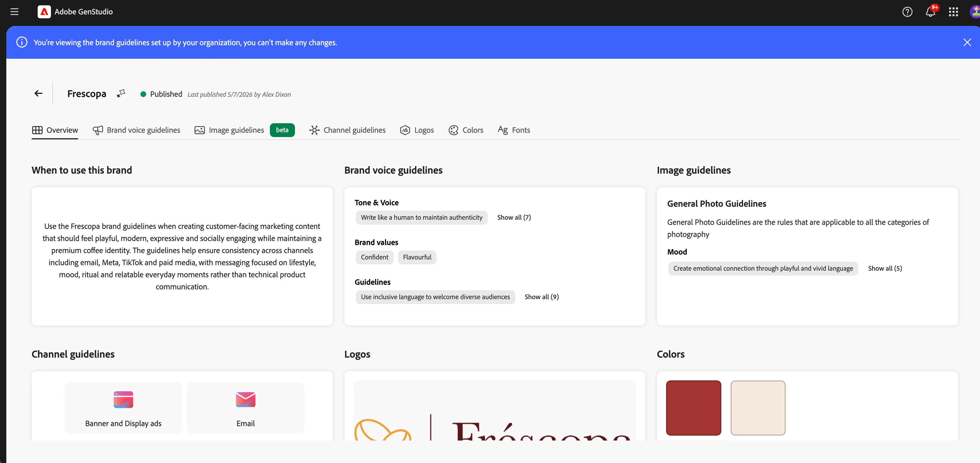
Task: Open the hamburger navigation menu
Action: (x=14, y=12)
